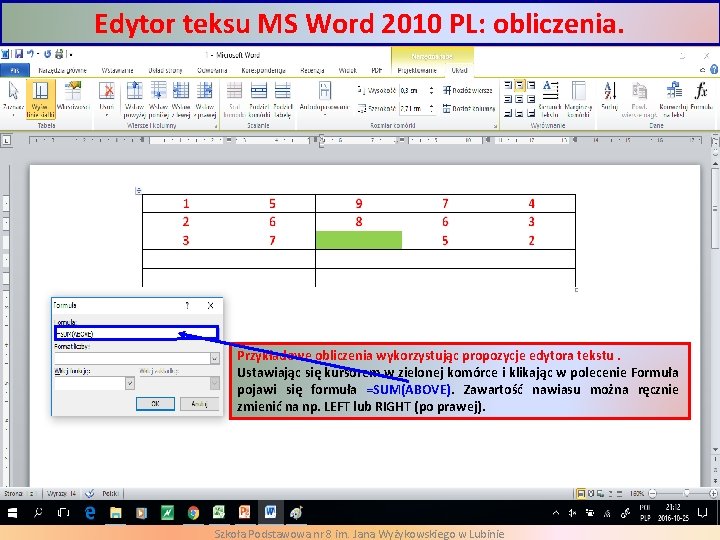Click the green highlighted table cell
The height and width of the screenshot is (540, 720).
pos(359,240)
